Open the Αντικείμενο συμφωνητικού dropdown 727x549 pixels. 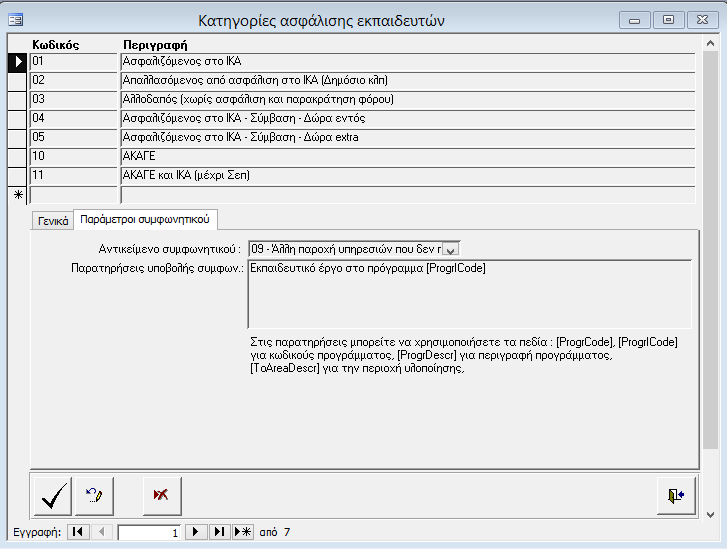(450, 248)
